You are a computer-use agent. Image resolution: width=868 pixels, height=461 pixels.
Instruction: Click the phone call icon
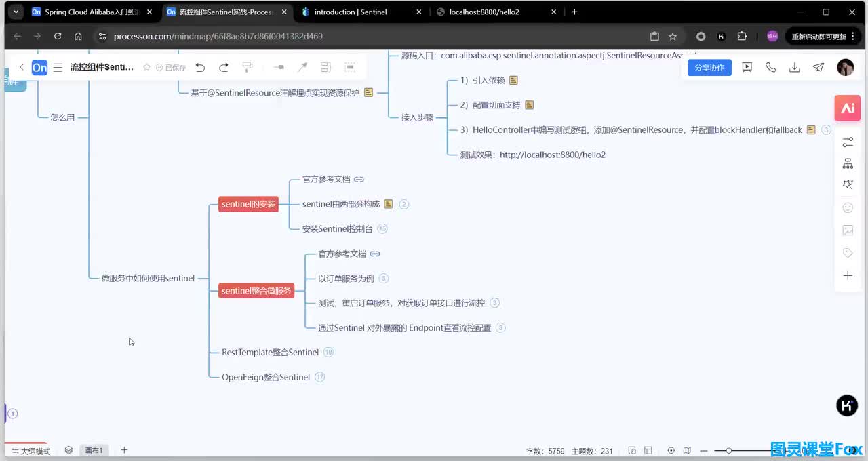[x=771, y=67]
